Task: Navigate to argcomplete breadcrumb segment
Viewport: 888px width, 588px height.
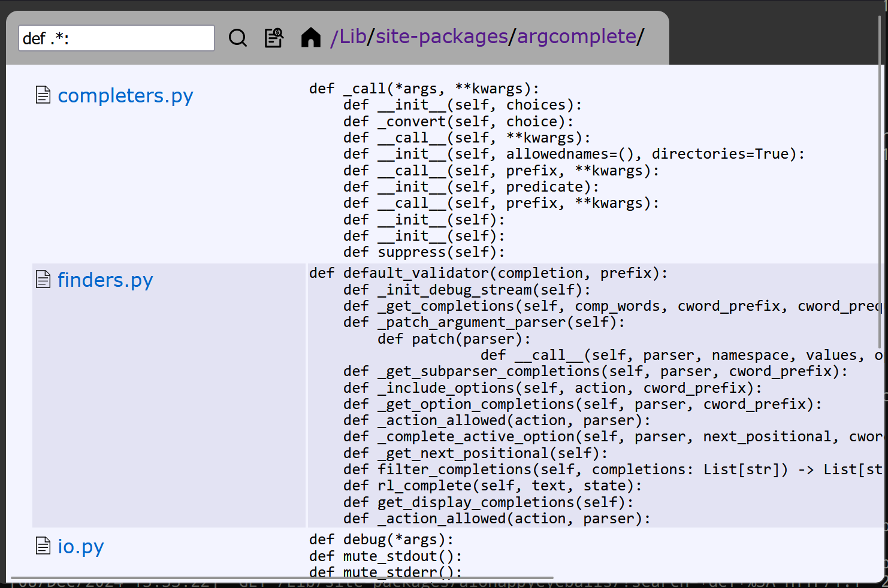Action: click(x=576, y=37)
